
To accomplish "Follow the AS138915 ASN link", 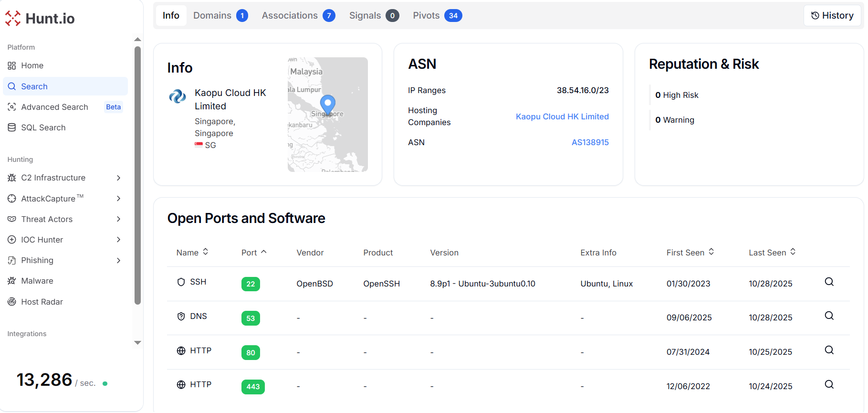I will tap(590, 142).
